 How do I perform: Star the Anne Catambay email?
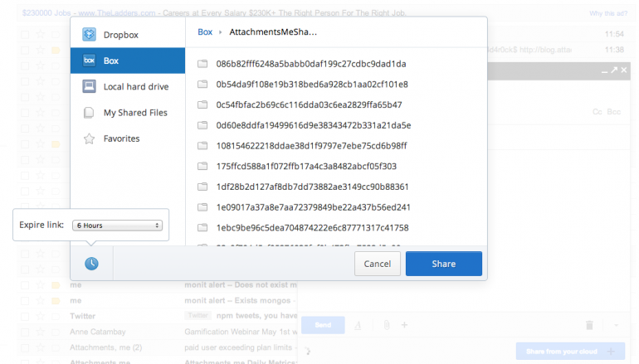pos(40,330)
